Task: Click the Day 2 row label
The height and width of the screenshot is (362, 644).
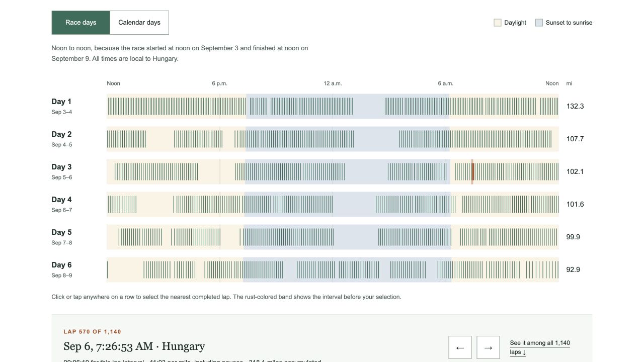Action: pyautogui.click(x=61, y=134)
